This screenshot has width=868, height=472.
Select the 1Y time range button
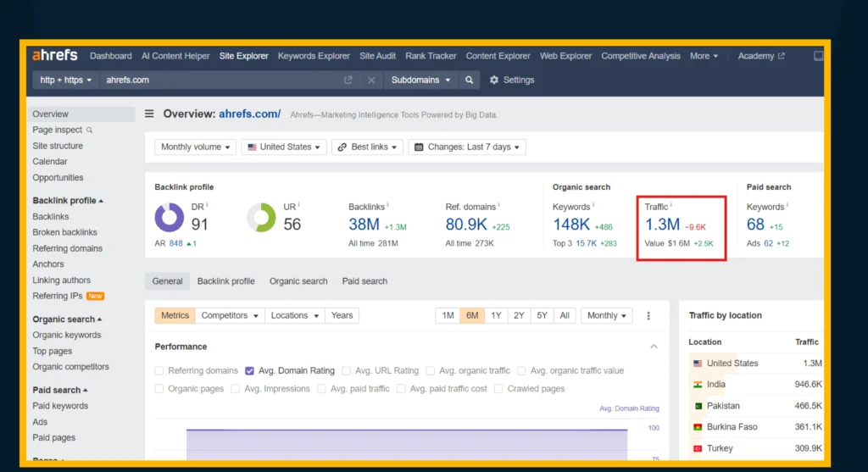(x=496, y=315)
